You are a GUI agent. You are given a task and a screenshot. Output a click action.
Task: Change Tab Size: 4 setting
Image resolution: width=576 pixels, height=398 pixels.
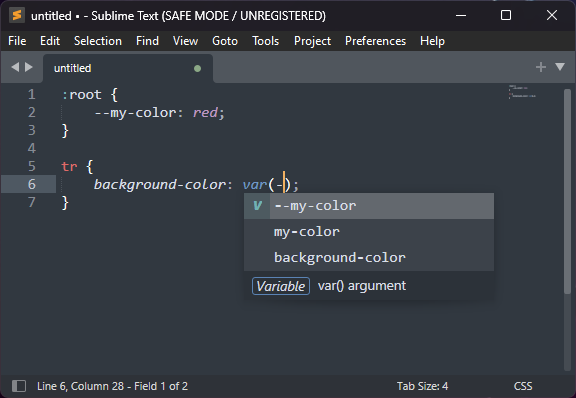(x=422, y=386)
